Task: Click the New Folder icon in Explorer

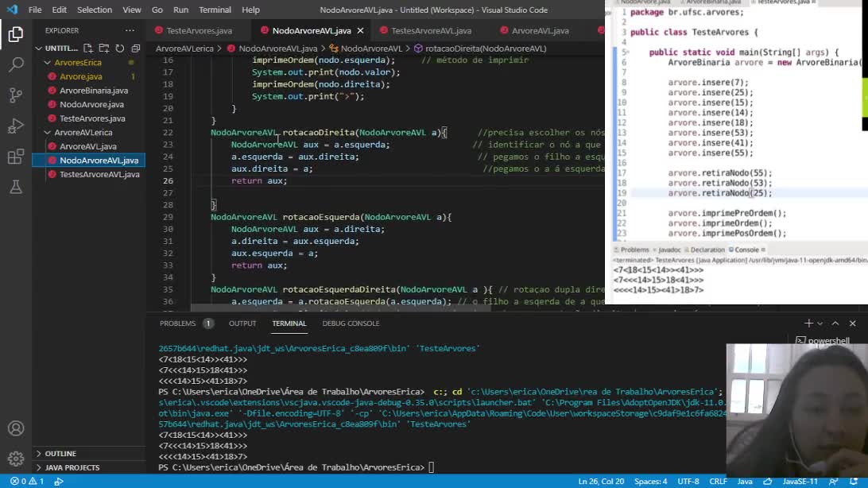Action: point(104,48)
